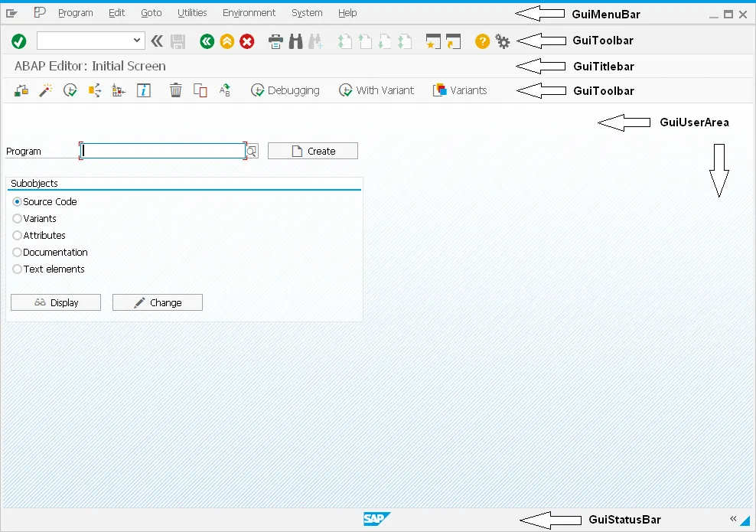The height and width of the screenshot is (532, 756).
Task: Click the red Cancel icon
Action: point(246,41)
